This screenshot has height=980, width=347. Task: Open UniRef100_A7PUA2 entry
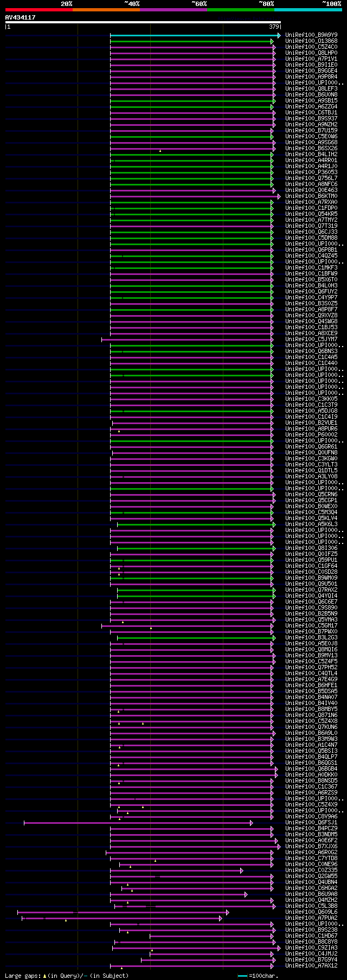click(312, 918)
